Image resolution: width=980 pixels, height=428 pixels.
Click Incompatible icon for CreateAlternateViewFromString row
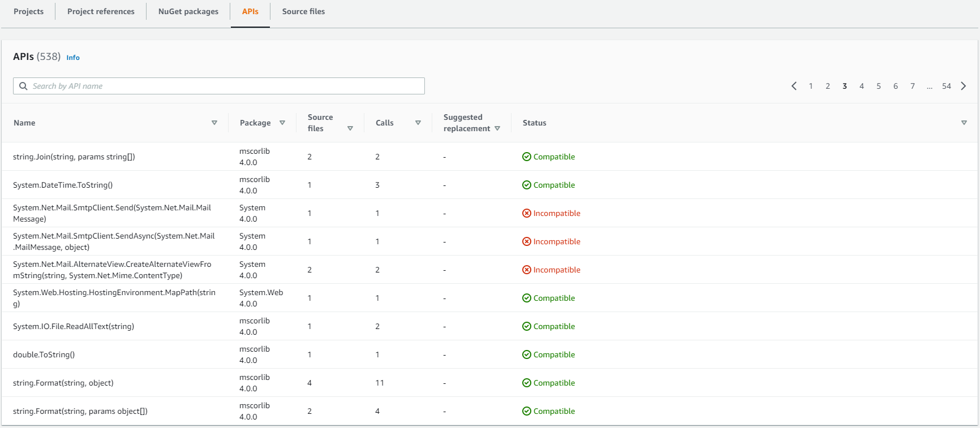click(x=527, y=270)
